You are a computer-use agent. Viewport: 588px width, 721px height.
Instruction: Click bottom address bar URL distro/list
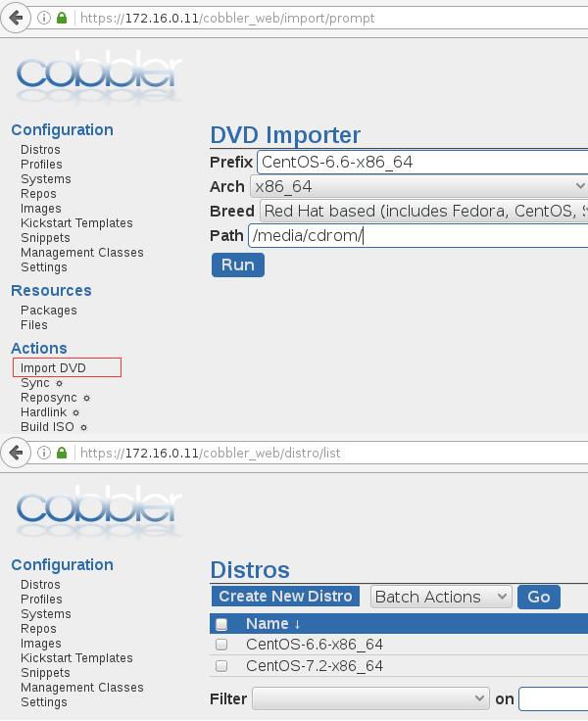click(211, 453)
